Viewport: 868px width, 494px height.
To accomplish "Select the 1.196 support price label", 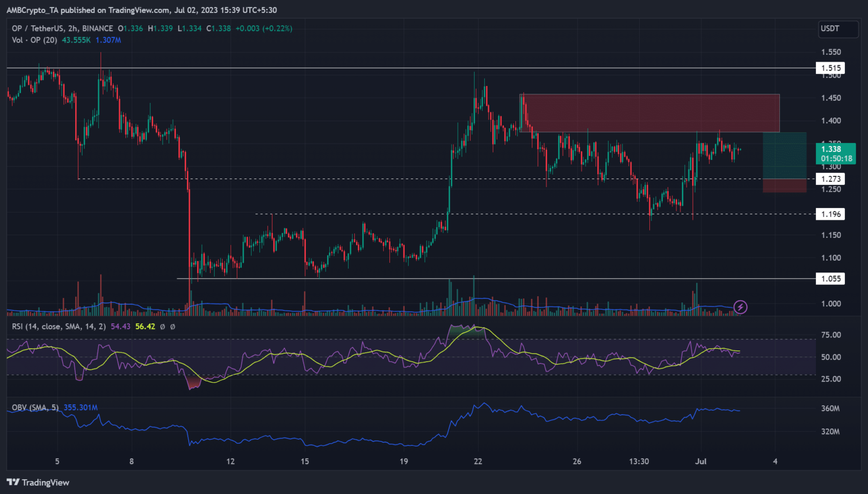I will point(830,214).
